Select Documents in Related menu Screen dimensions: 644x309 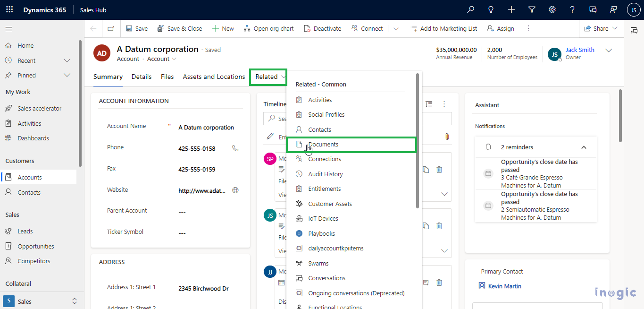tap(323, 145)
